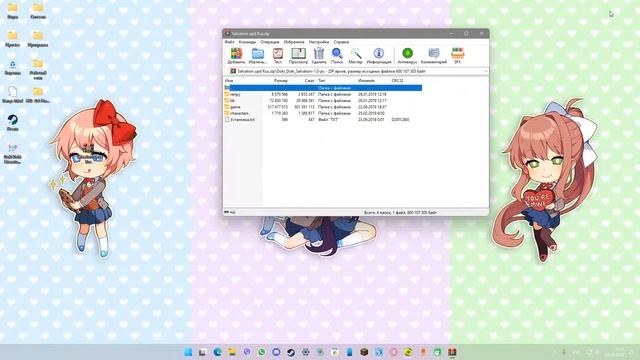Viewport: 640px width, 360px height.
Task: Maximize the WinRAR window
Action: click(x=466, y=33)
